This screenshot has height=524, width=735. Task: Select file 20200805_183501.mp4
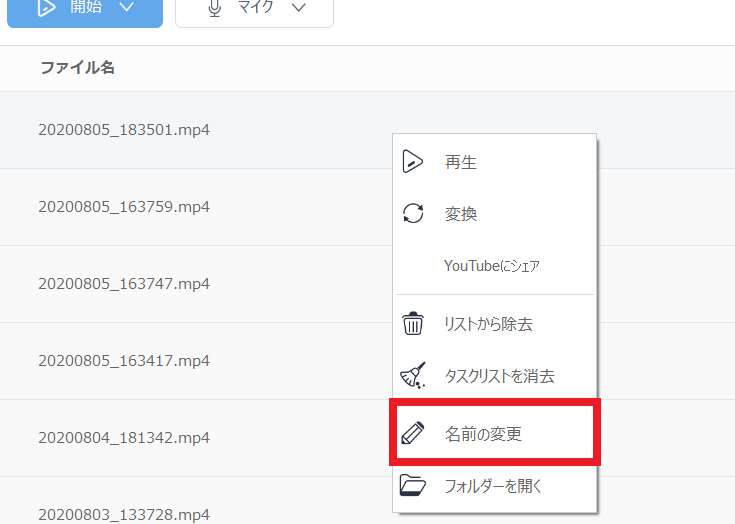click(x=124, y=130)
